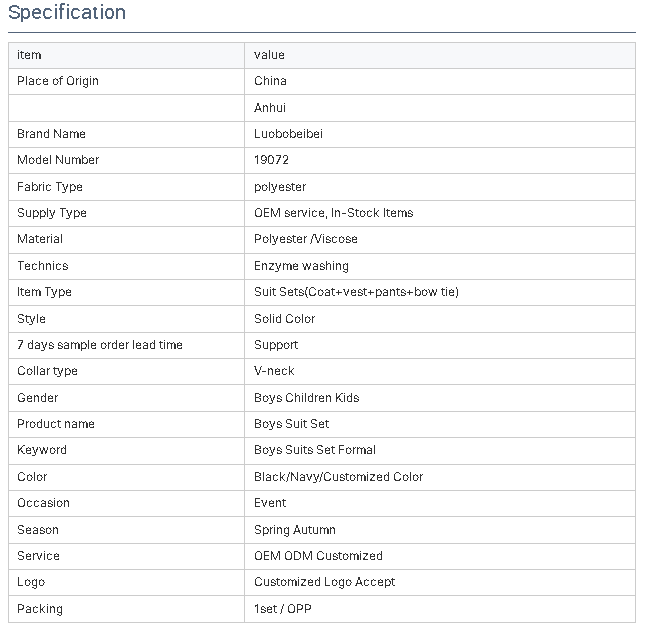Select the OEM service, In-Stock Items text
646x638 pixels.
point(334,213)
